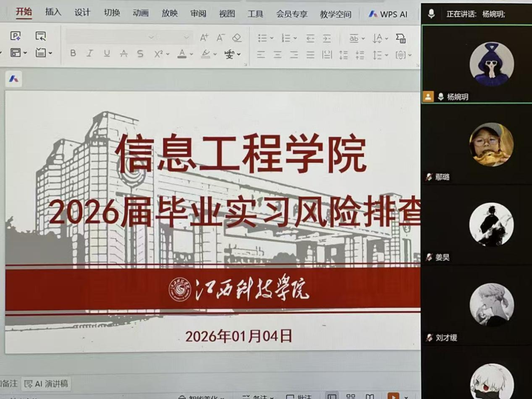This screenshot has width=532, height=399.
Task: Apply distributed alignment
Action: [327, 55]
